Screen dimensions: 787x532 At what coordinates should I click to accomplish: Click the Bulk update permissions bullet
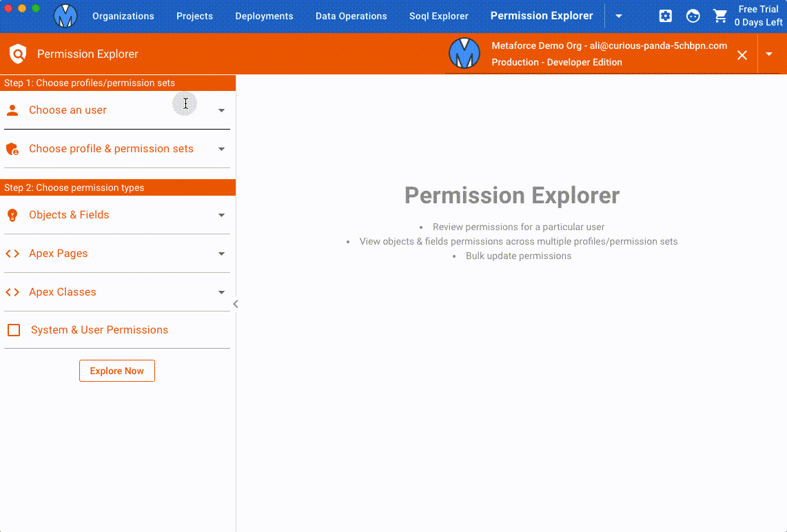518,256
